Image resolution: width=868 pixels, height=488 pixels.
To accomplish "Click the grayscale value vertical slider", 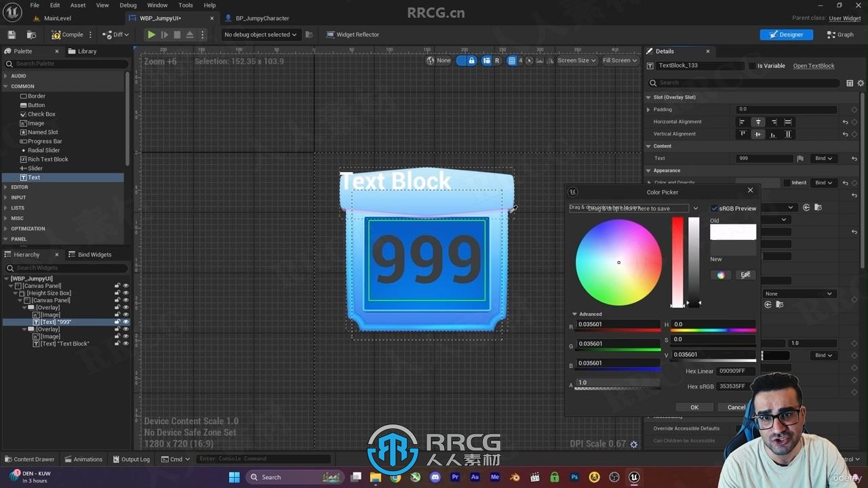I will [x=694, y=262].
